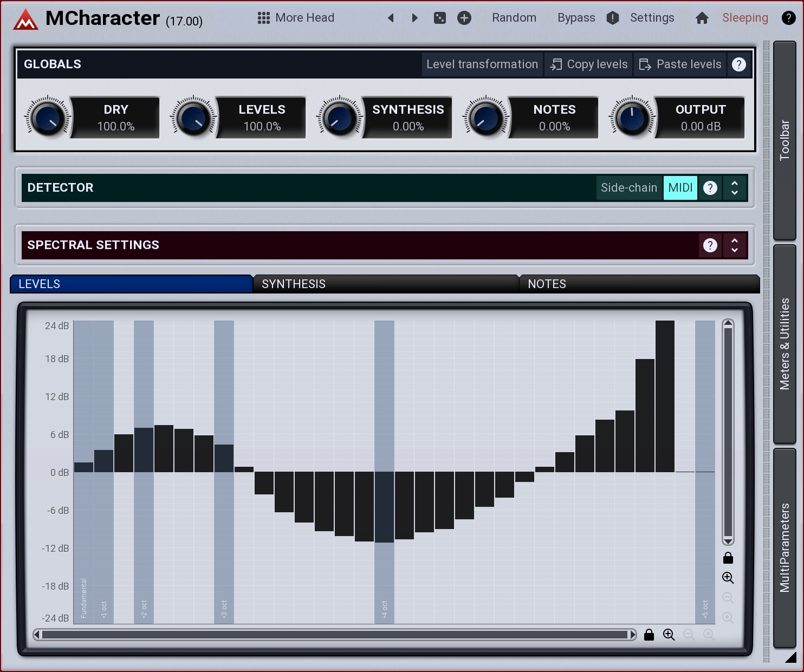Screen dimensions: 804x672
Task: Open the Detector help question icon
Action: click(x=710, y=188)
